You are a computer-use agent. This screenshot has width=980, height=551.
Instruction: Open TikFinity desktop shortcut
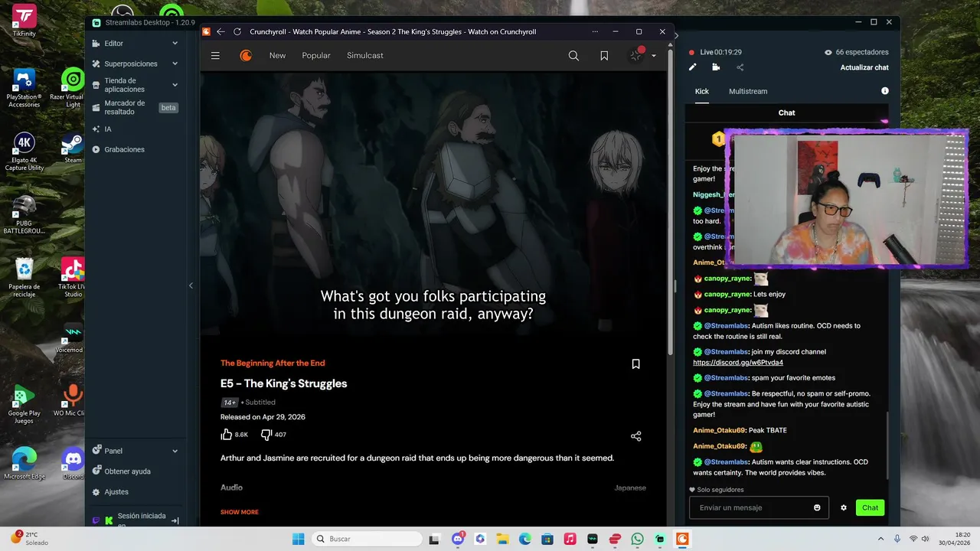pos(24,21)
